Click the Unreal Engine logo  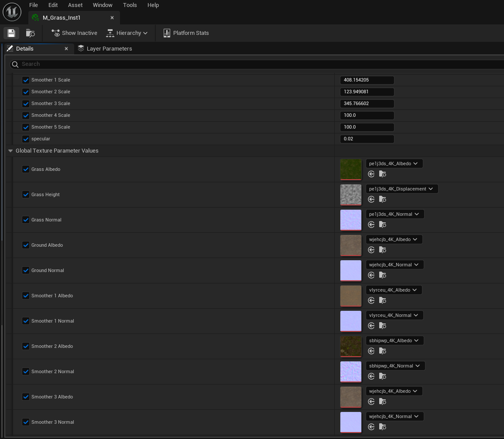12,12
